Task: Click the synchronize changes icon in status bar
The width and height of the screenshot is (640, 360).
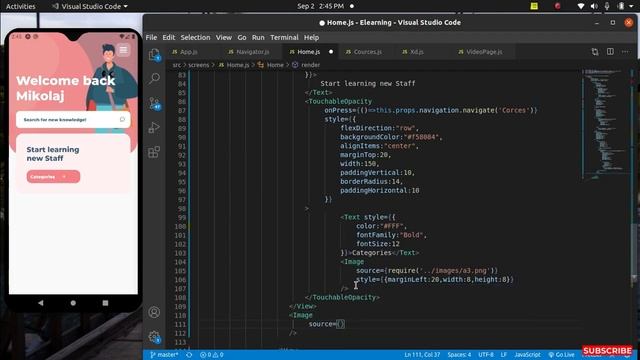Action: pyautogui.click(x=189, y=355)
